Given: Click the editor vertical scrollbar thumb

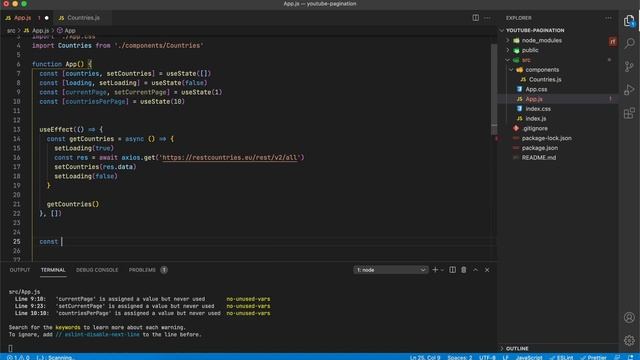Looking at the screenshot, I should coord(494,89).
